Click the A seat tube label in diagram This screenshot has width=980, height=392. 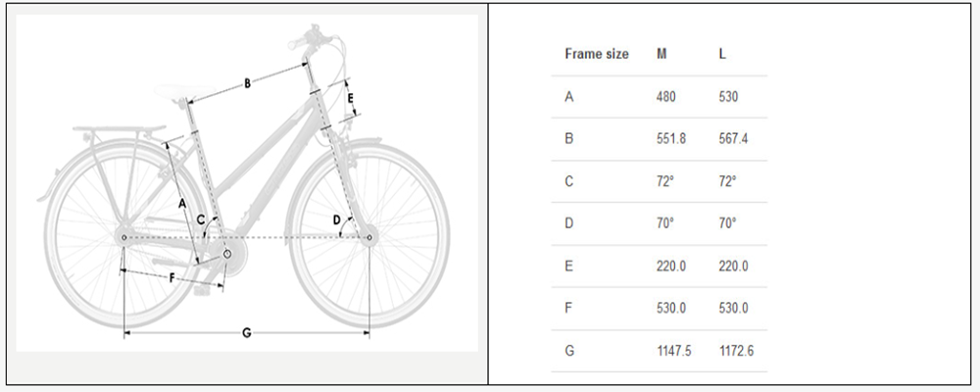[x=182, y=203]
